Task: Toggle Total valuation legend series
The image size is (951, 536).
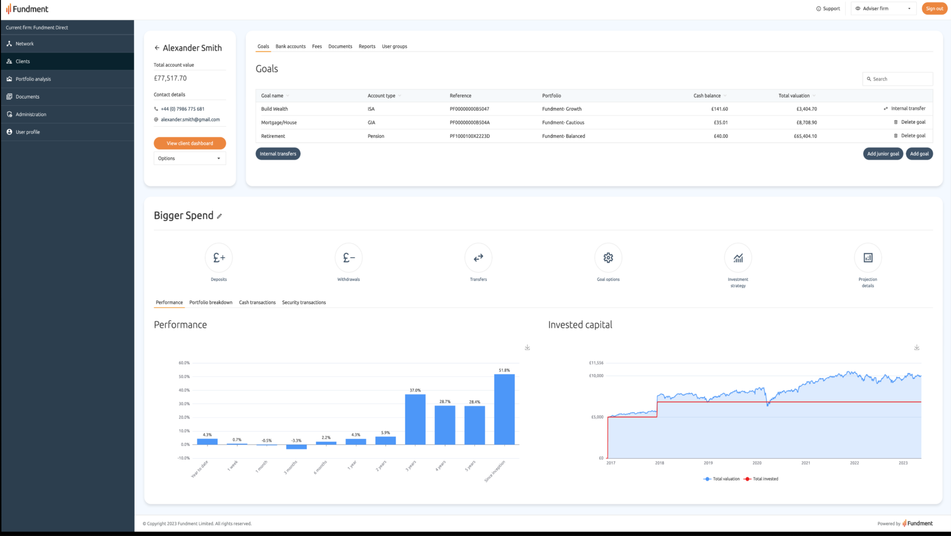Action: pos(722,479)
